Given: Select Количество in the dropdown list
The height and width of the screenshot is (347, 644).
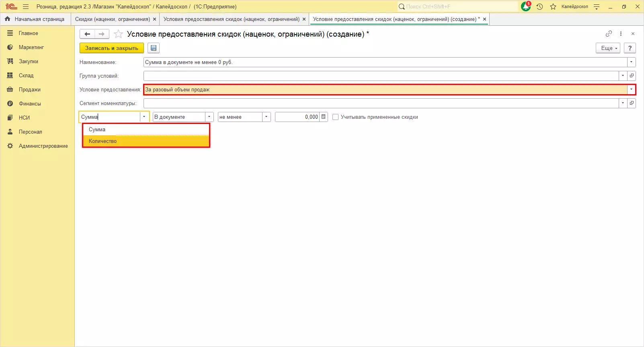Looking at the screenshot, I should (146, 141).
